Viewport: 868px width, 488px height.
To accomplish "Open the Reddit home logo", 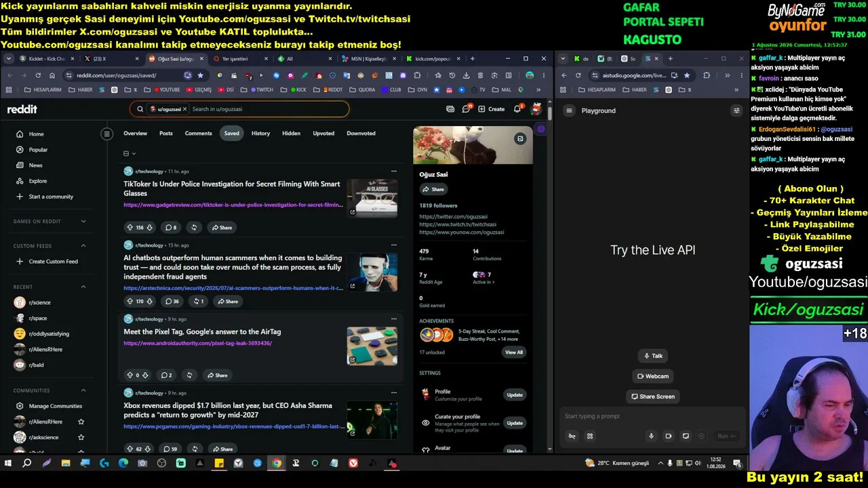I will 22,109.
